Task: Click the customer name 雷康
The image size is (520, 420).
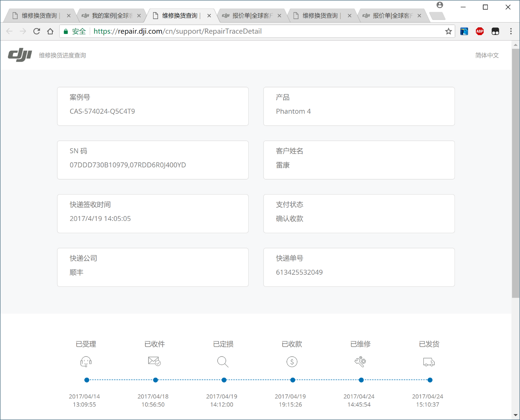Action: click(x=283, y=165)
